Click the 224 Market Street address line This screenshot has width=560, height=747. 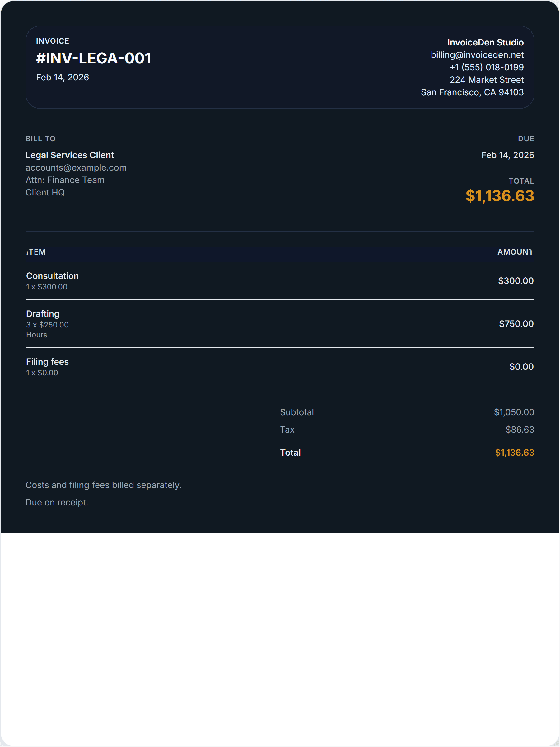[486, 80]
